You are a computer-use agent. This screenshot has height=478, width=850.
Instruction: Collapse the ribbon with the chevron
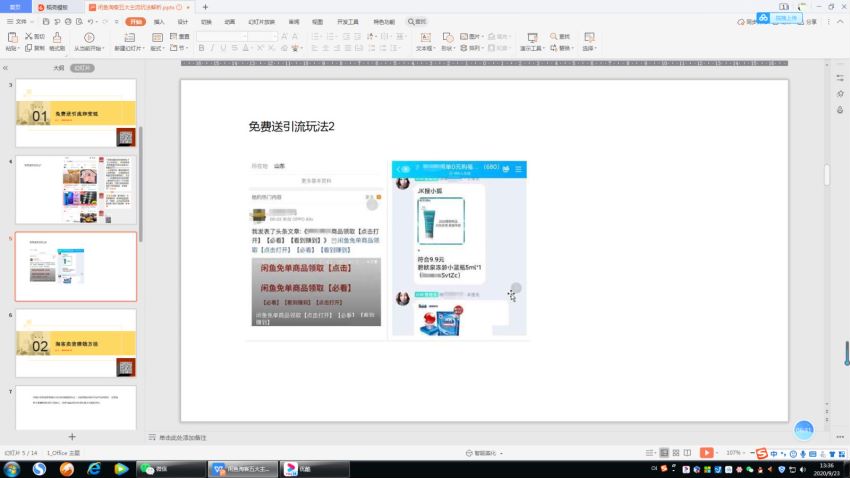coord(840,22)
